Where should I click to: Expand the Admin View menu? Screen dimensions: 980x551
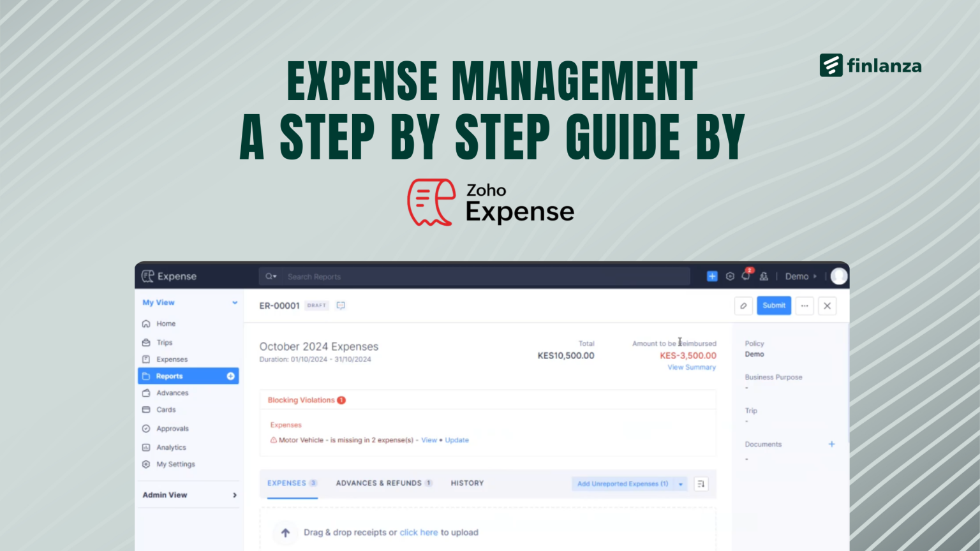tap(234, 495)
